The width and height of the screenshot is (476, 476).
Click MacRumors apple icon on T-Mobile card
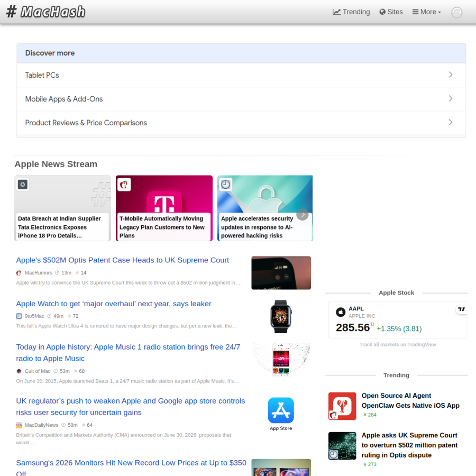pos(124,184)
